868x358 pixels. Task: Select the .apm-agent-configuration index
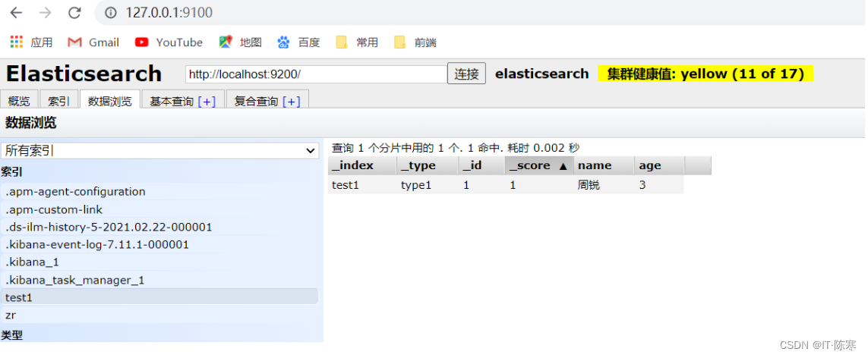click(160, 192)
